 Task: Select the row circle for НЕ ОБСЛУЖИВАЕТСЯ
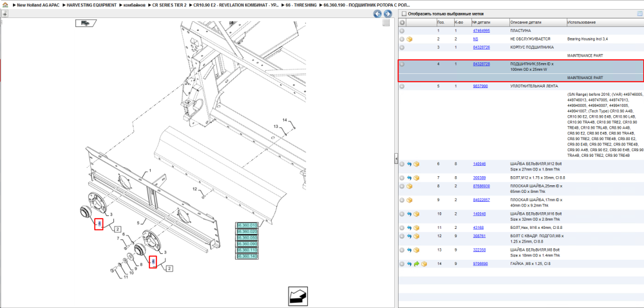tap(402, 39)
